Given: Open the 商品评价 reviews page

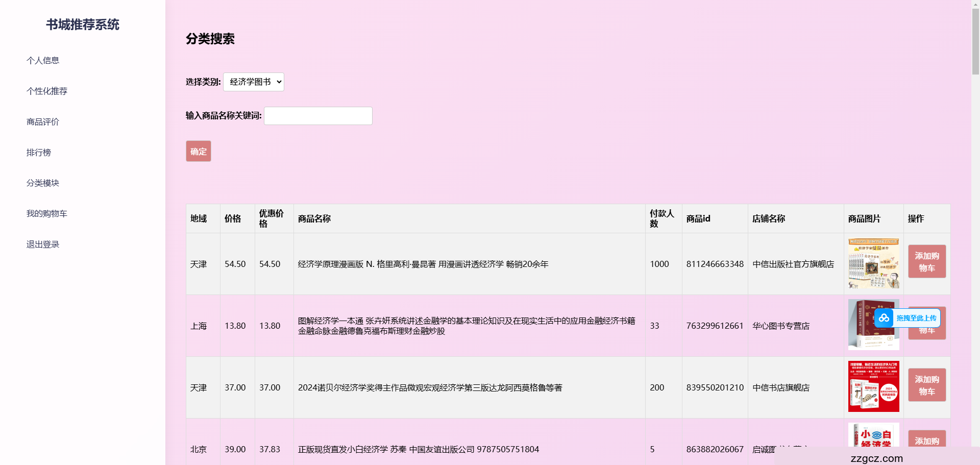Looking at the screenshot, I should pos(43,121).
